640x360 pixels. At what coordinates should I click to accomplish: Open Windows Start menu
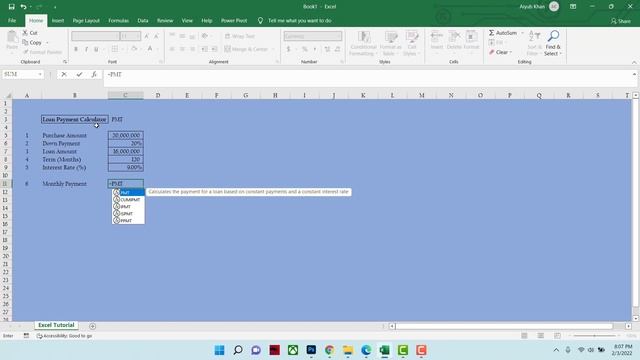pyautogui.click(x=219, y=350)
